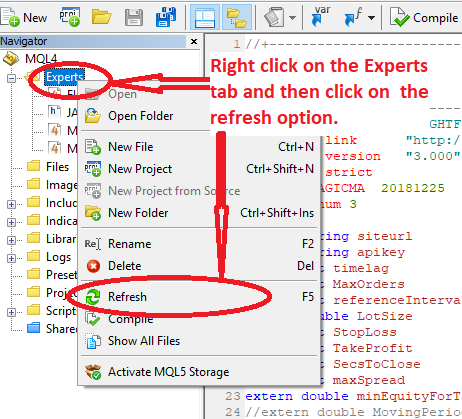Image resolution: width=462 pixels, height=419 pixels.
Task: Collapse the Experts folder tree node
Action: (x=11, y=78)
